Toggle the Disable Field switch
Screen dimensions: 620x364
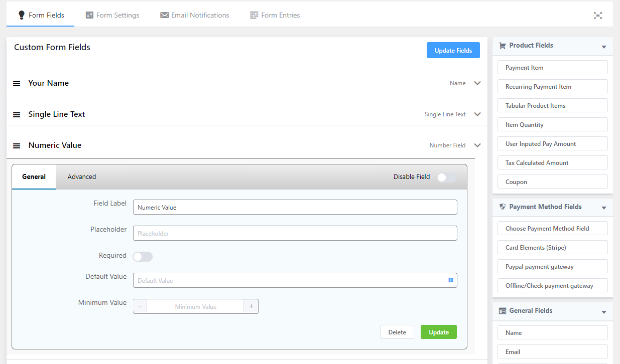pyautogui.click(x=446, y=177)
